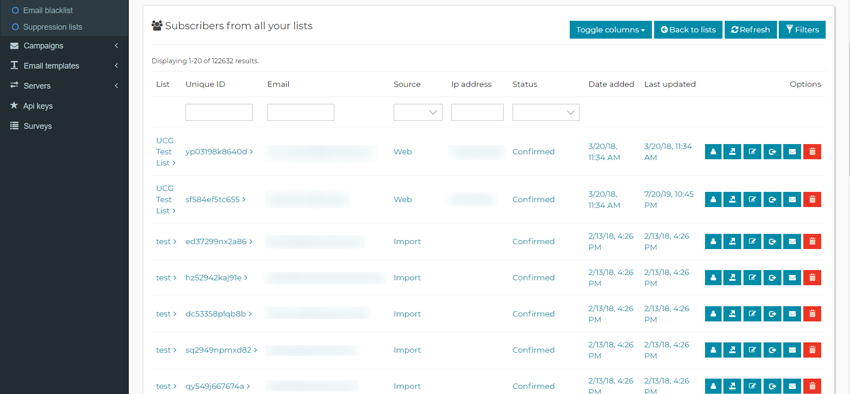The image size is (850, 394).
Task: Open subscriber link hz52942kaj91e
Action: [x=216, y=277]
